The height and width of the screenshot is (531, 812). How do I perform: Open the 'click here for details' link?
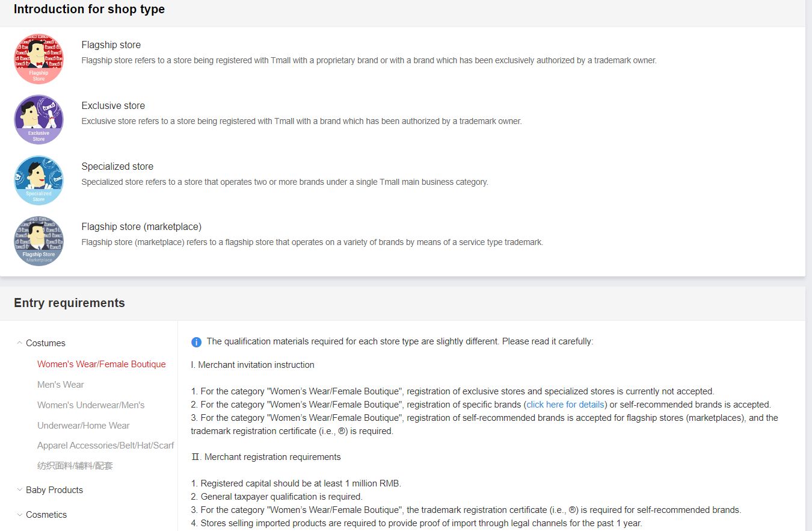(x=565, y=405)
